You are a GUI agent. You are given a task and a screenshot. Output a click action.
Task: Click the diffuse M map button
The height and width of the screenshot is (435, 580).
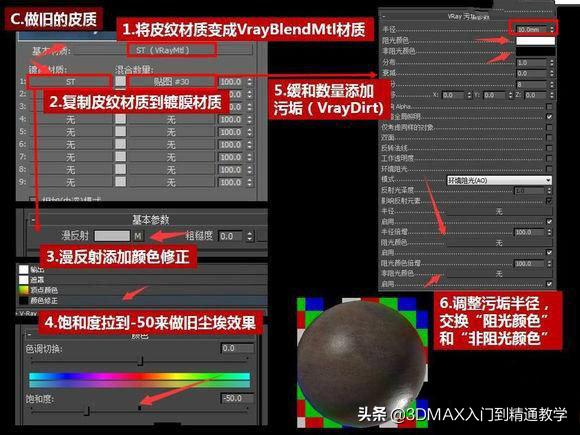(138, 236)
